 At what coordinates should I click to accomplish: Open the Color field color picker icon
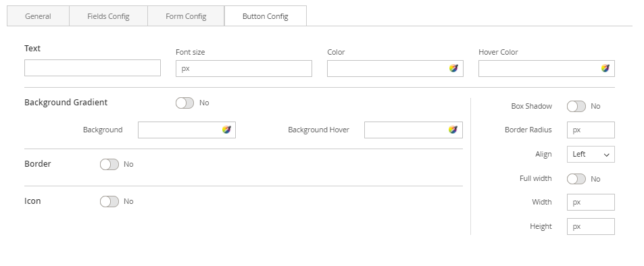pos(453,68)
